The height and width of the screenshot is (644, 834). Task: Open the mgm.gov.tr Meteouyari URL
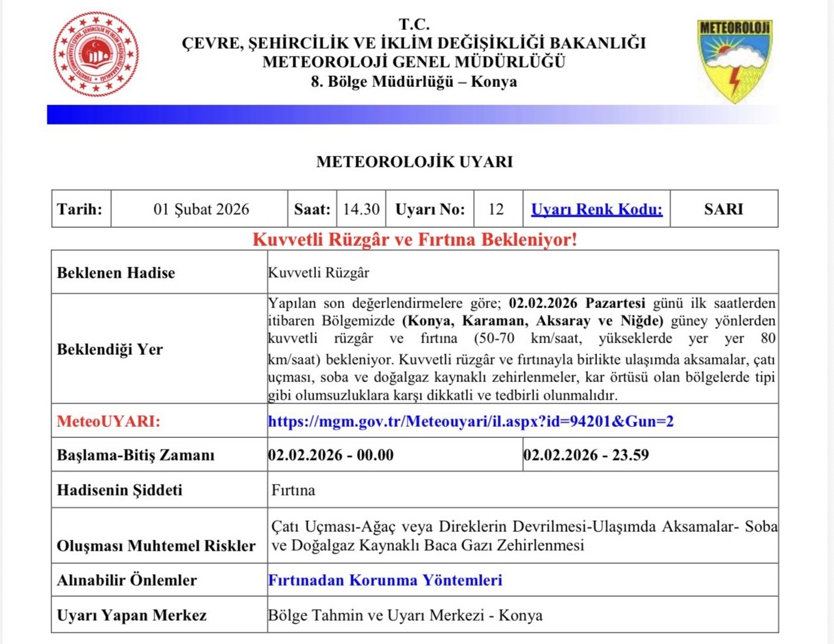pyautogui.click(x=471, y=422)
